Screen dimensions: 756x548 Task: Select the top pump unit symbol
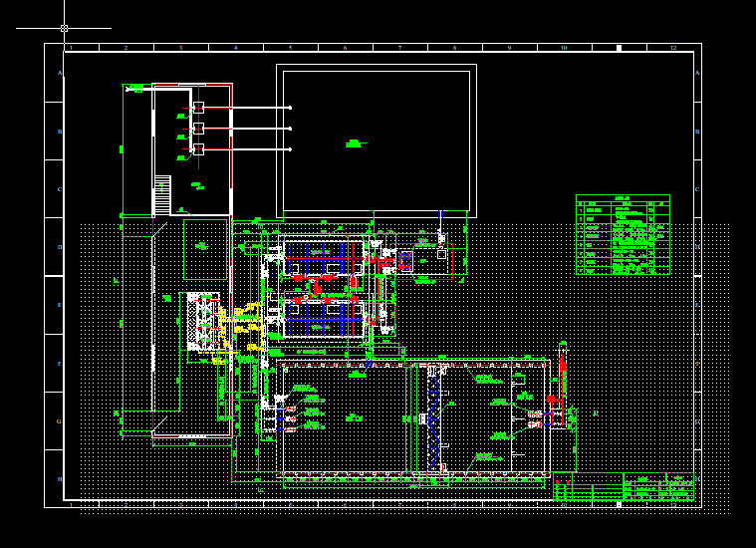click(198, 108)
